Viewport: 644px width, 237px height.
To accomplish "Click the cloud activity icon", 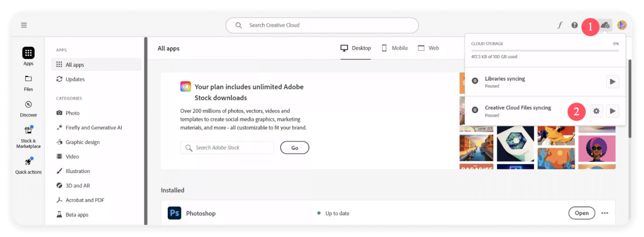I will (x=606, y=25).
